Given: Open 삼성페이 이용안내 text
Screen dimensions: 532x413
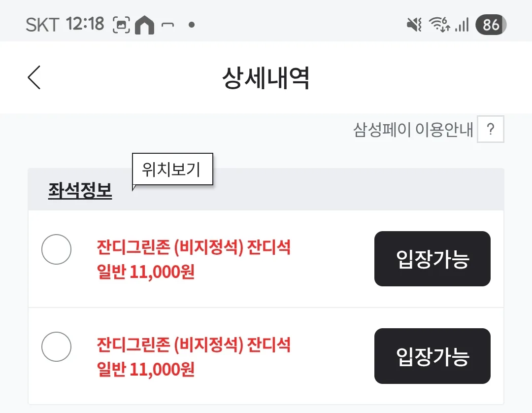Looking at the screenshot, I should (x=413, y=129).
